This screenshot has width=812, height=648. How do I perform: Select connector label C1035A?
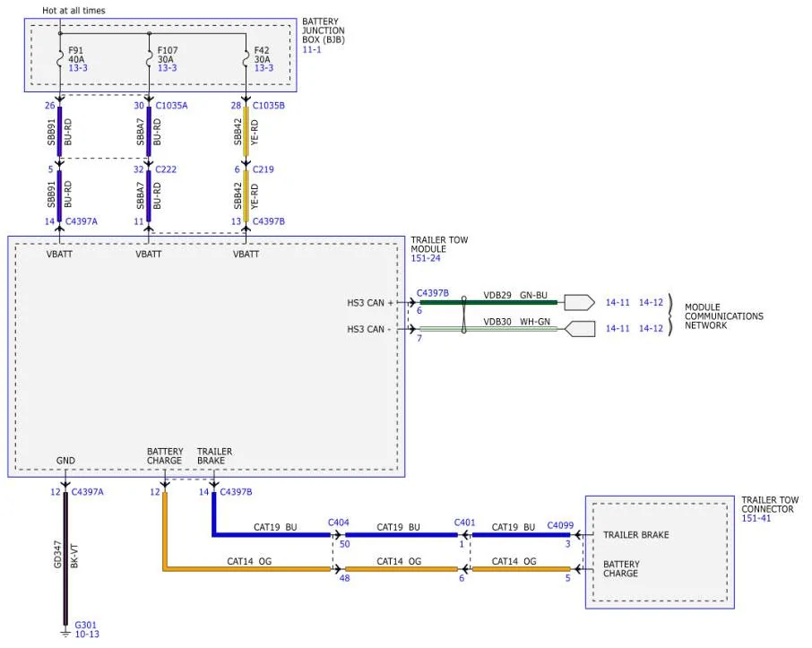(x=171, y=106)
